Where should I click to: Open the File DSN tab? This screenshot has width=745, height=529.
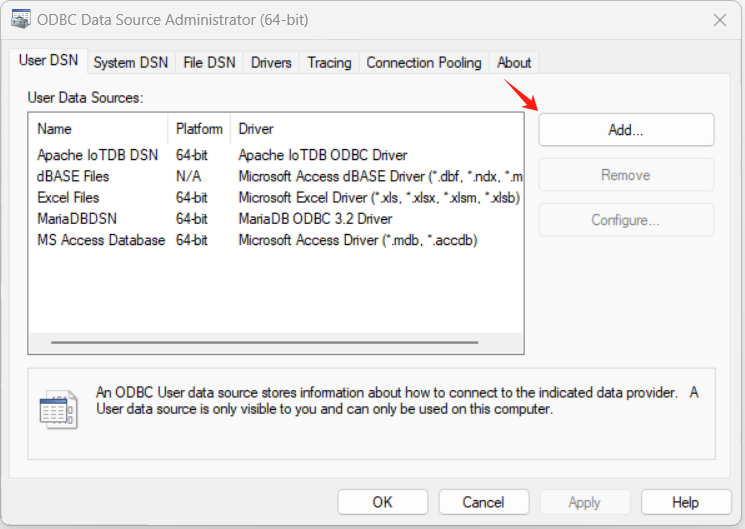click(x=209, y=62)
